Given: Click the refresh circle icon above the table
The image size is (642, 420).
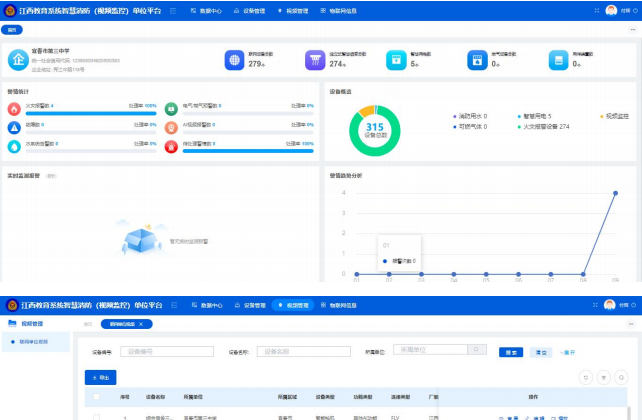Looking at the screenshot, I should (x=586, y=377).
